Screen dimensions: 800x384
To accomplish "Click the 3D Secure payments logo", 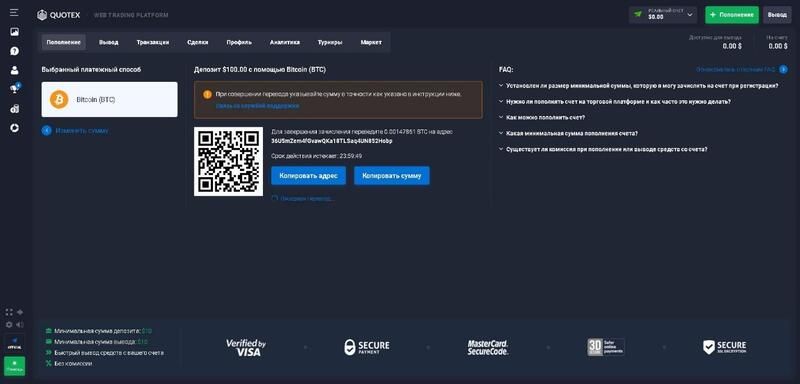I will click(x=606, y=347).
